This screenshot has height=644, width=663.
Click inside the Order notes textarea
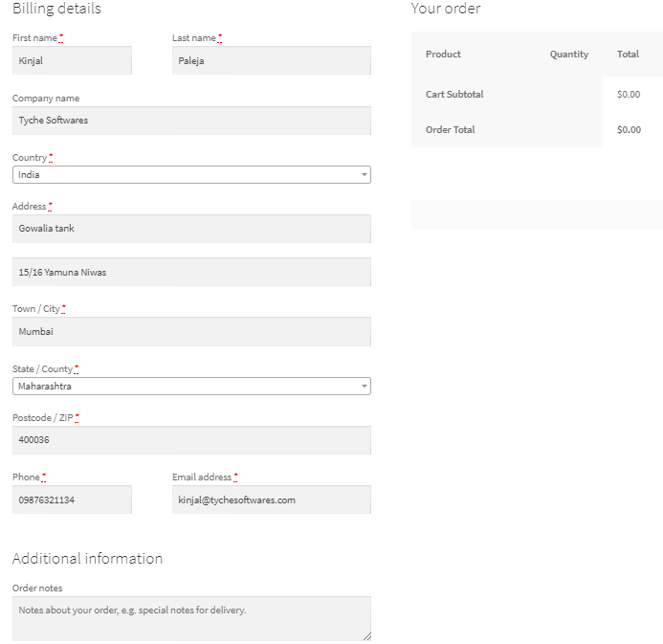click(x=191, y=618)
